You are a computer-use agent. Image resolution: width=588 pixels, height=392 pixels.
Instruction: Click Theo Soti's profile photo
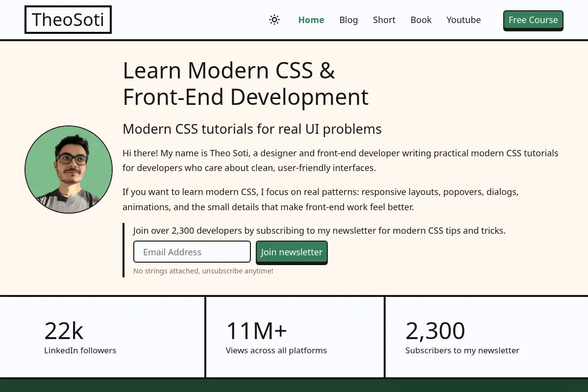pos(69,170)
